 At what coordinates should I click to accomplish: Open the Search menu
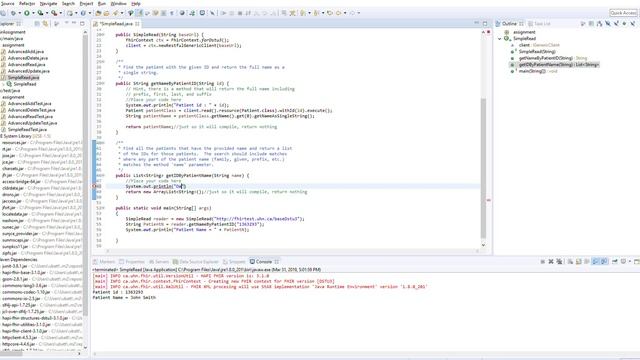68,4
